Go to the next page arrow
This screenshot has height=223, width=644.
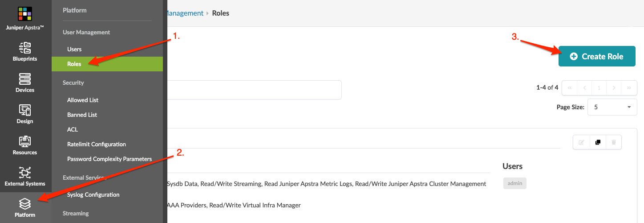coord(614,88)
